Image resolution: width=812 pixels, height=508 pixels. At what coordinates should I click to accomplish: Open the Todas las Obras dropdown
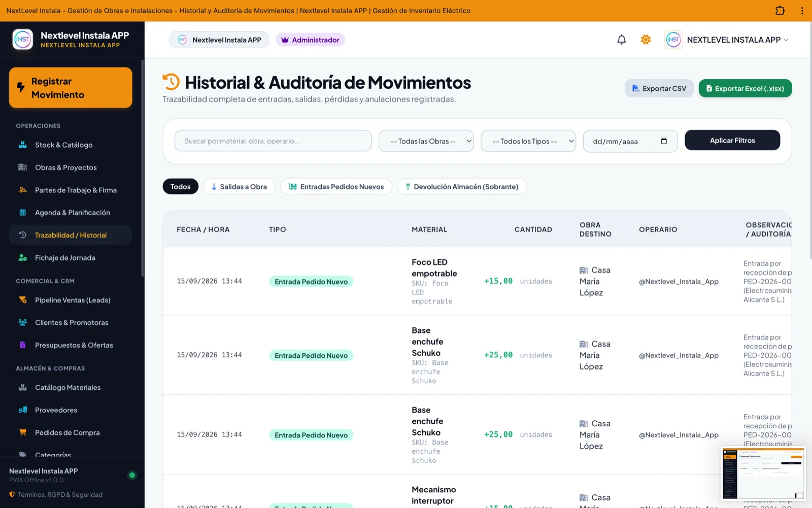coord(426,141)
